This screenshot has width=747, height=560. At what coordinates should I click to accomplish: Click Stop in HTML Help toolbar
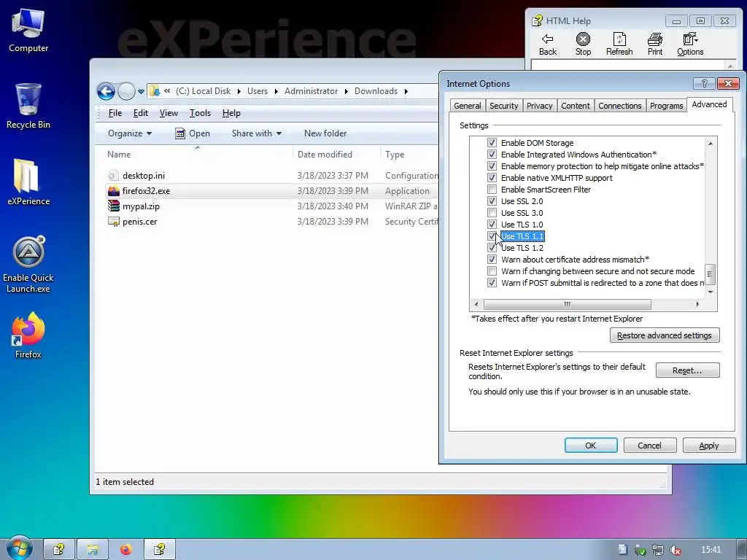tap(583, 44)
